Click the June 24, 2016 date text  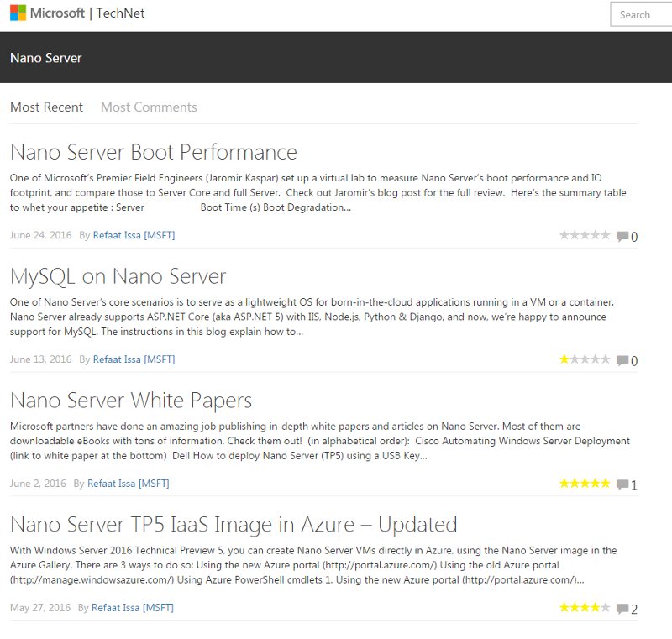pyautogui.click(x=40, y=235)
